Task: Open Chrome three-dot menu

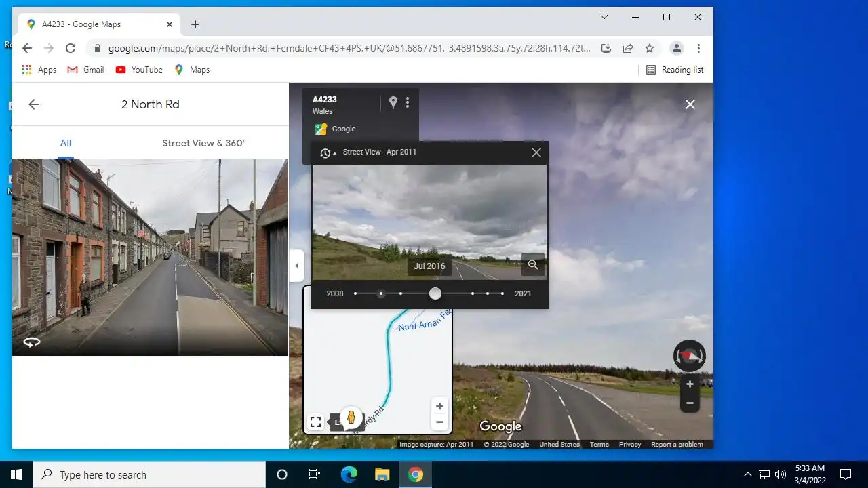Action: point(698,48)
